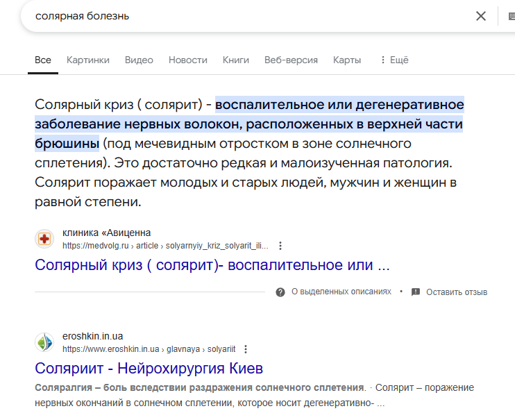Open 'О выделенных описаниях' info link
515x420 pixels.
(341, 292)
